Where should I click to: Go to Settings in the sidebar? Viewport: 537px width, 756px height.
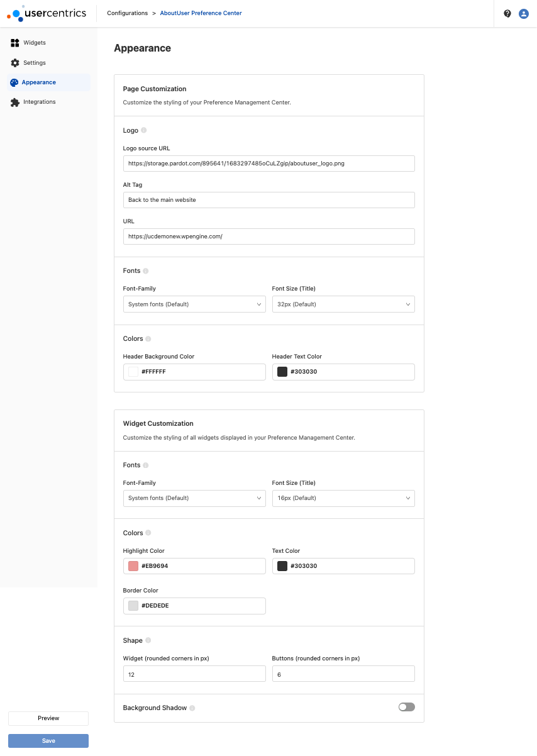[35, 63]
